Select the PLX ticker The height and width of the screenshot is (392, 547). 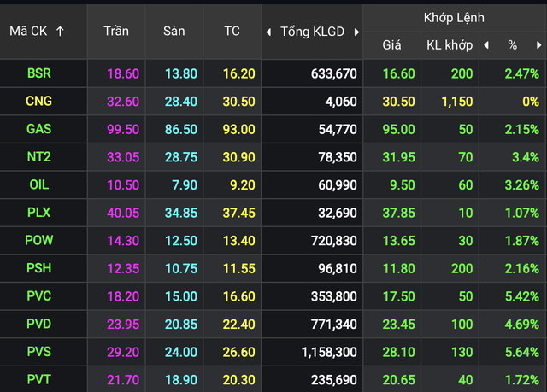[x=38, y=213]
